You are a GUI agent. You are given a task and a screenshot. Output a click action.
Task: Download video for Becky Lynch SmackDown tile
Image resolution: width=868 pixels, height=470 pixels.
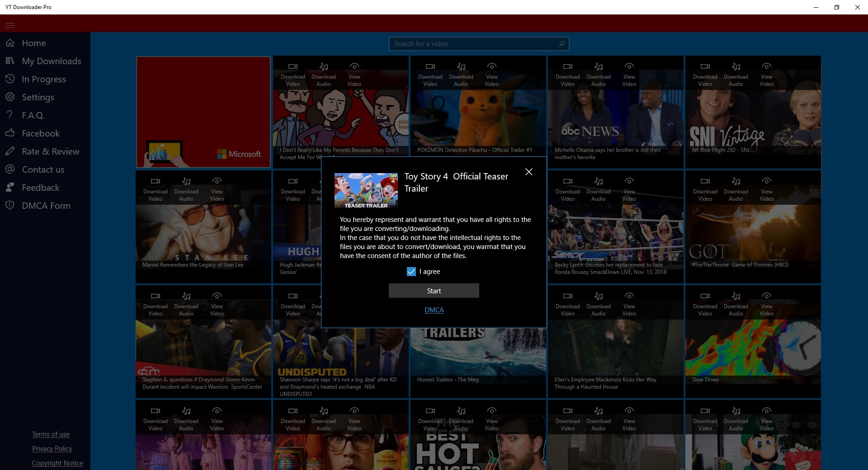pos(568,189)
